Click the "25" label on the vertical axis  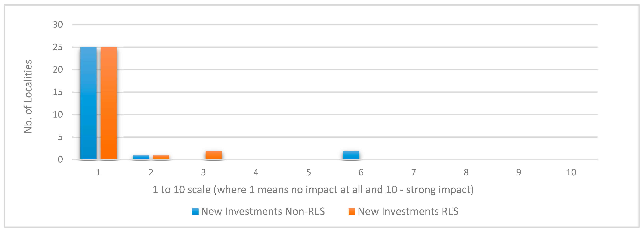point(58,47)
